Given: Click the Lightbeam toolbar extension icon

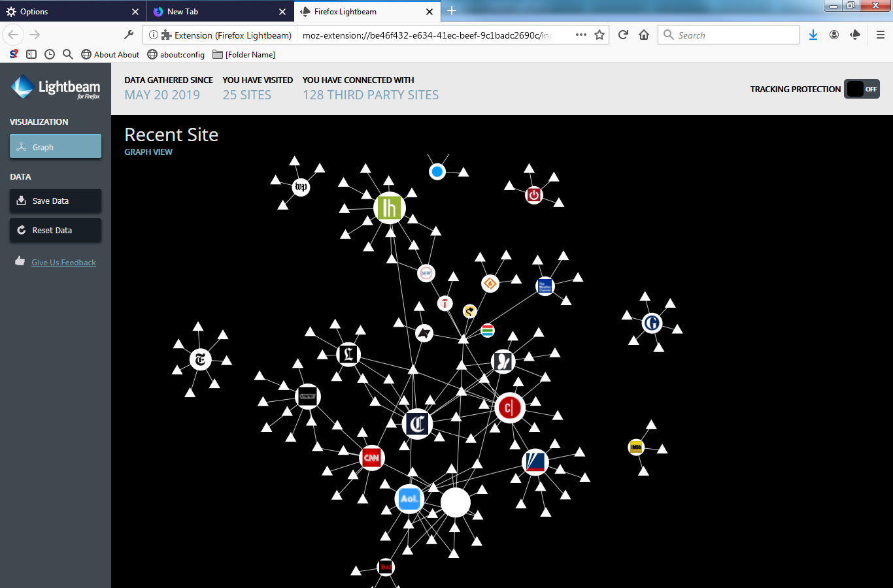Looking at the screenshot, I should 855,35.
